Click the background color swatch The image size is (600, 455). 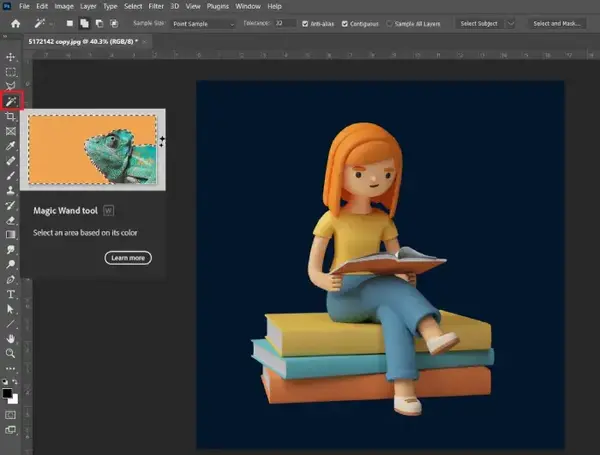[x=15, y=400]
